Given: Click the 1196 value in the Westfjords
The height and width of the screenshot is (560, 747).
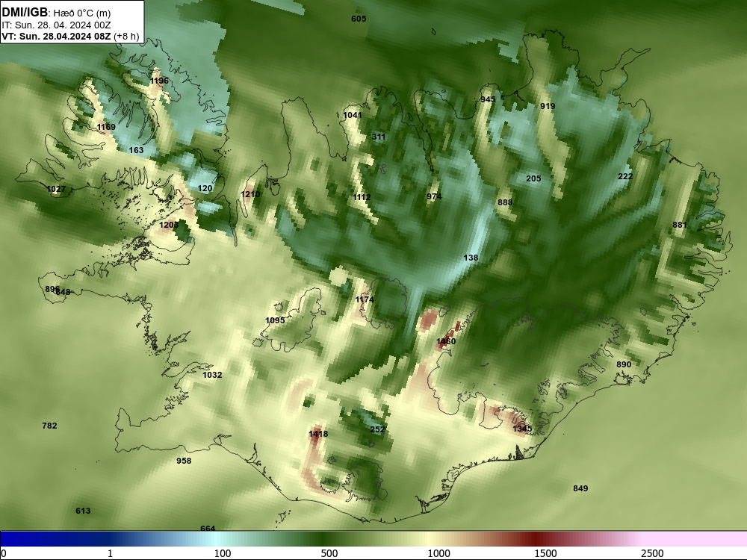Looking at the screenshot, I should pos(159,81).
